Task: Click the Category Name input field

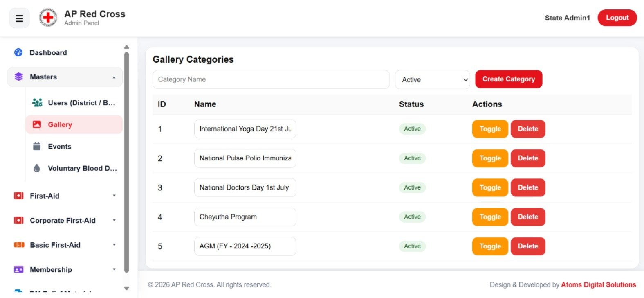Action: 271,79
